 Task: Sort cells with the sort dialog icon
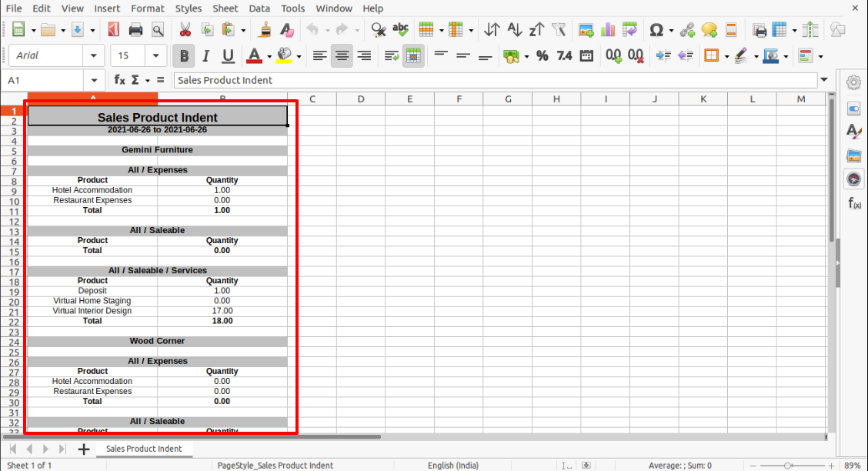pyautogui.click(x=492, y=29)
